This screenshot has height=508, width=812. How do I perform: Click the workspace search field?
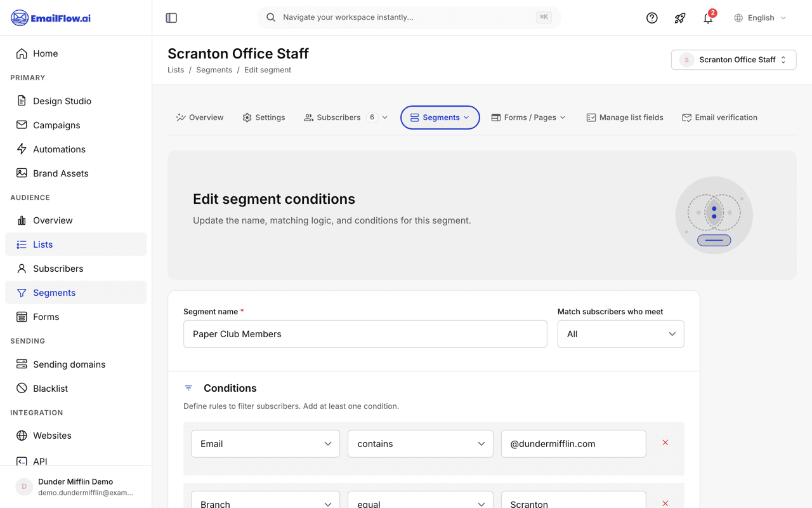[x=409, y=18]
